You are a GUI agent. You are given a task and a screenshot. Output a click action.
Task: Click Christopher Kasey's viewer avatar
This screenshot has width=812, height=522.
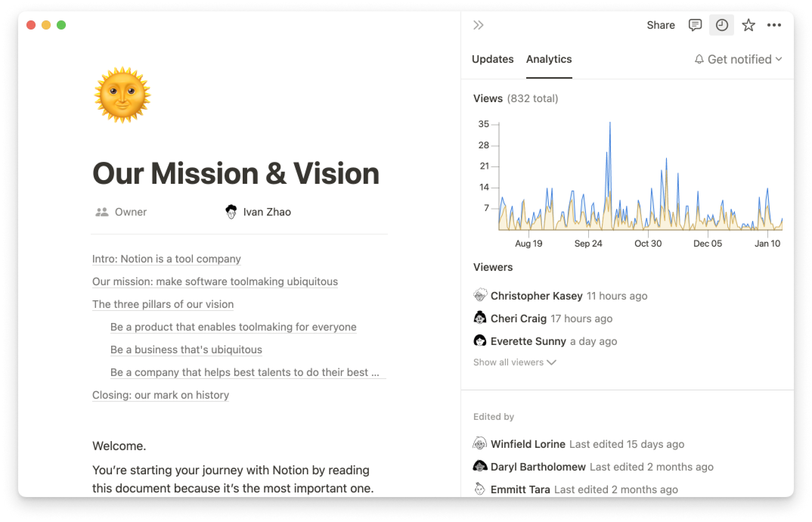click(x=480, y=295)
